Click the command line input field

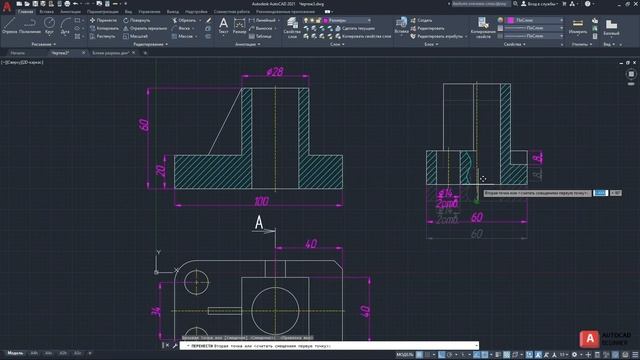pyautogui.click(x=329, y=346)
